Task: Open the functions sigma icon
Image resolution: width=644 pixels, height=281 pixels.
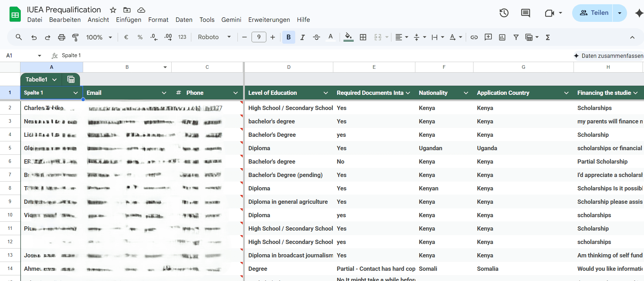Action: (x=548, y=37)
